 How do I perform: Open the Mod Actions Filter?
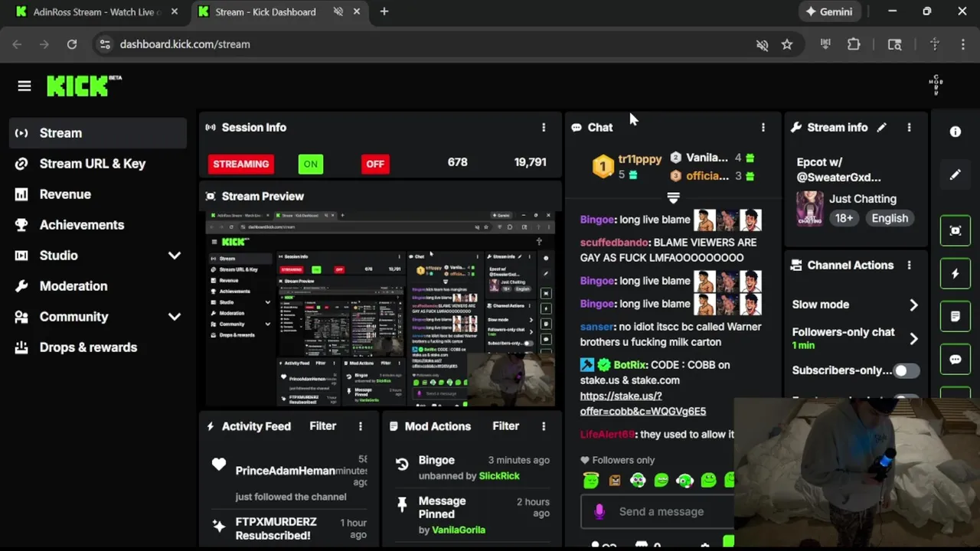505,426
